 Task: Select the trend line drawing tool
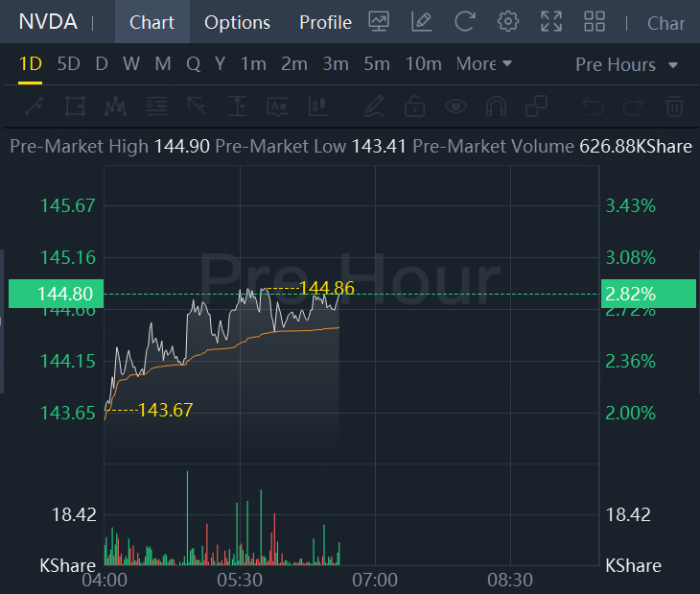33,105
